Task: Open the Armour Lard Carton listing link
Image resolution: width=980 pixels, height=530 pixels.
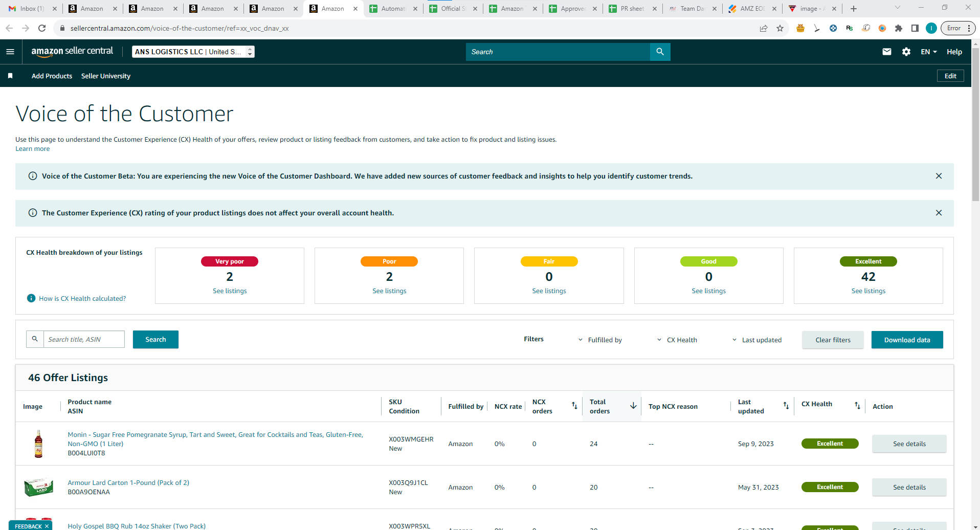Action: (128, 482)
